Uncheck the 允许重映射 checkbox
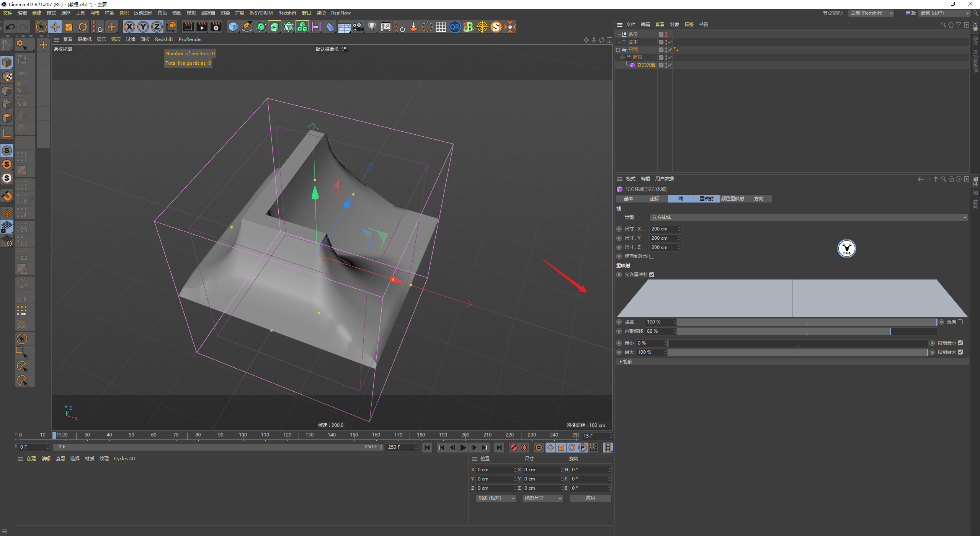 pyautogui.click(x=652, y=275)
